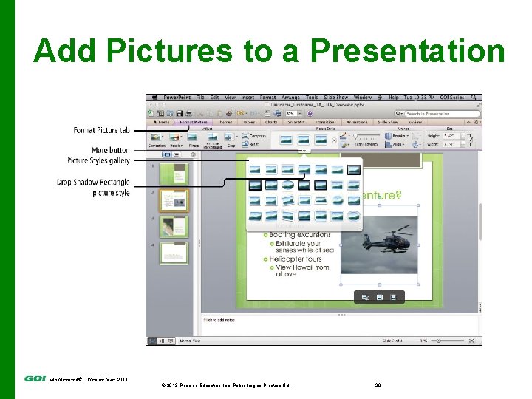Expand Picture Styles gallery More button
Screen dimensions: 532x399
coord(304,151)
